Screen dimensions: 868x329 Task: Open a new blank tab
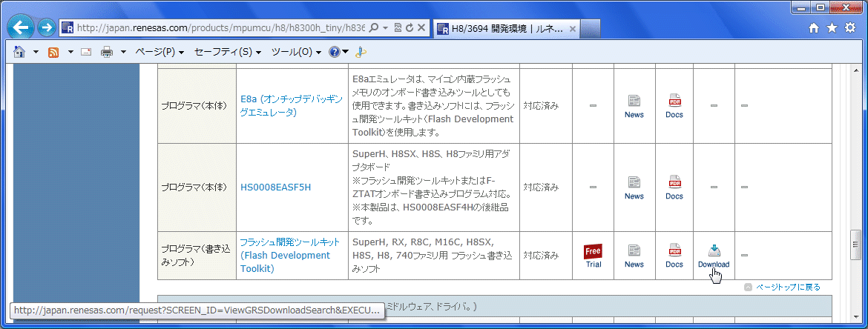pos(591,28)
